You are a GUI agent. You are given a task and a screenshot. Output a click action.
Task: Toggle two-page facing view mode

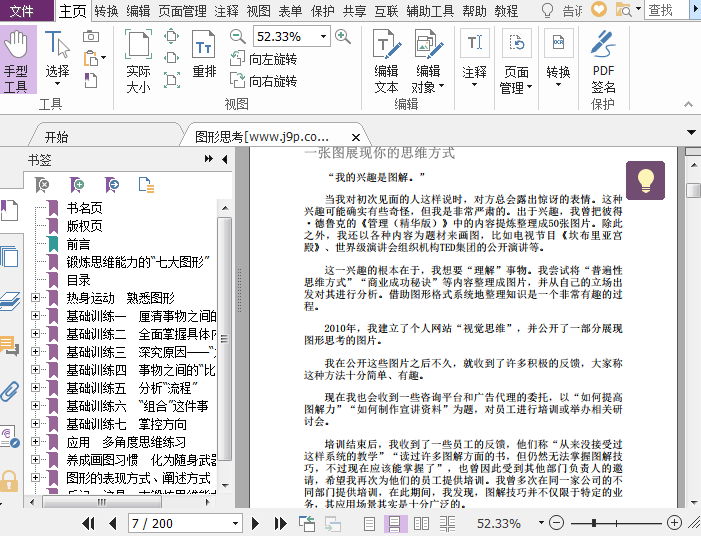[x=420, y=523]
